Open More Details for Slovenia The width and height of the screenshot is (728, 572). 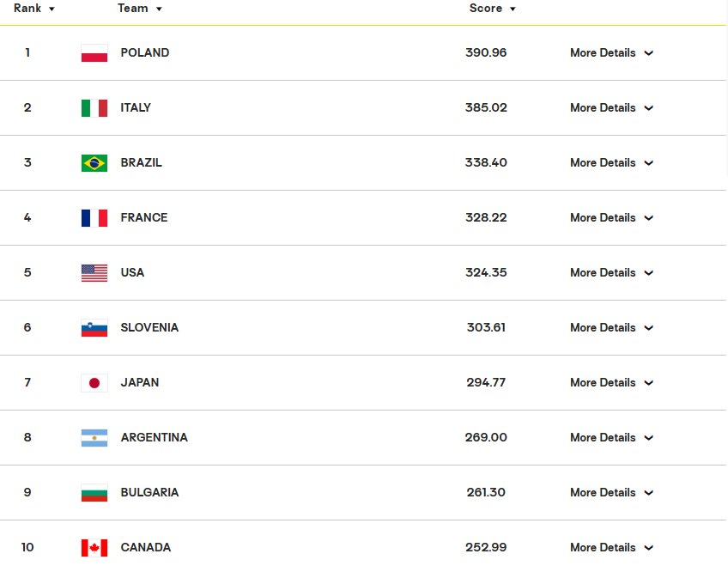(611, 327)
